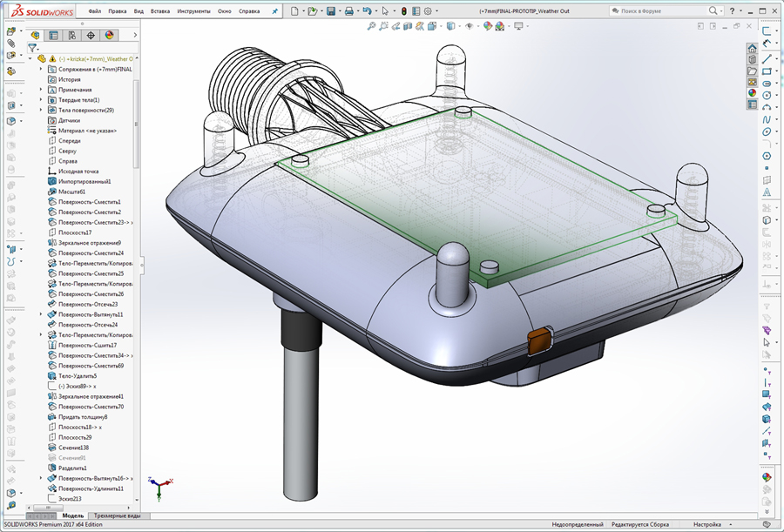Click the Настройка status bar button
Screen dimensions: 784x532
point(706,525)
